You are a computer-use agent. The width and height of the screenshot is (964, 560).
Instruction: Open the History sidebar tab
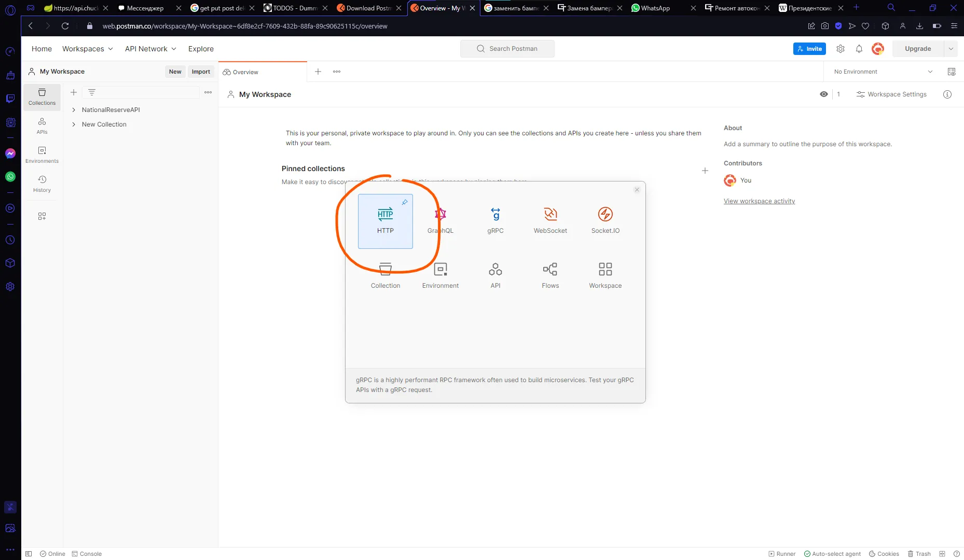42,184
